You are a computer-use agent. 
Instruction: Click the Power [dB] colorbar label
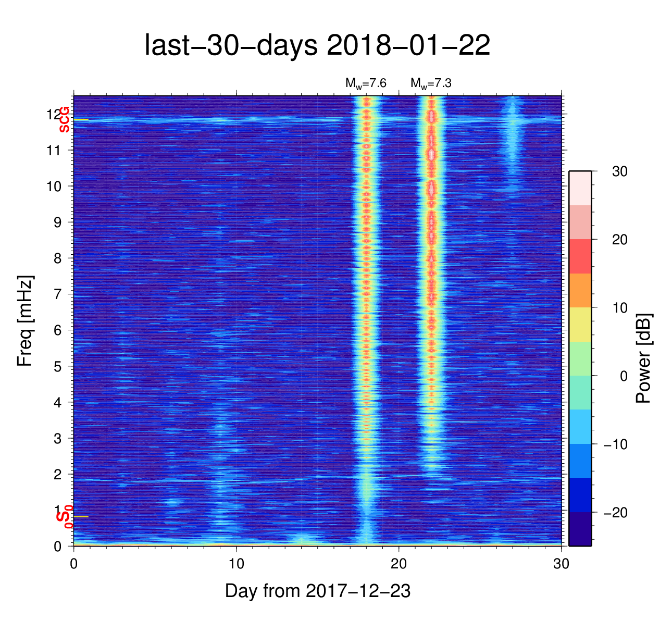click(x=644, y=358)
